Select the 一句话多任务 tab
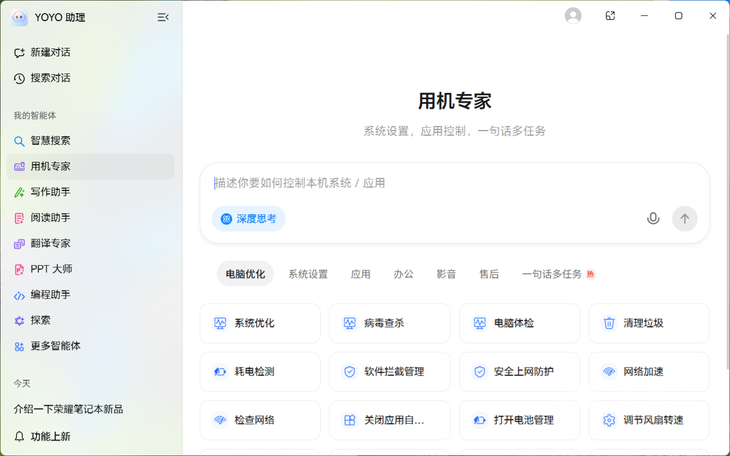The image size is (730, 456). [552, 274]
